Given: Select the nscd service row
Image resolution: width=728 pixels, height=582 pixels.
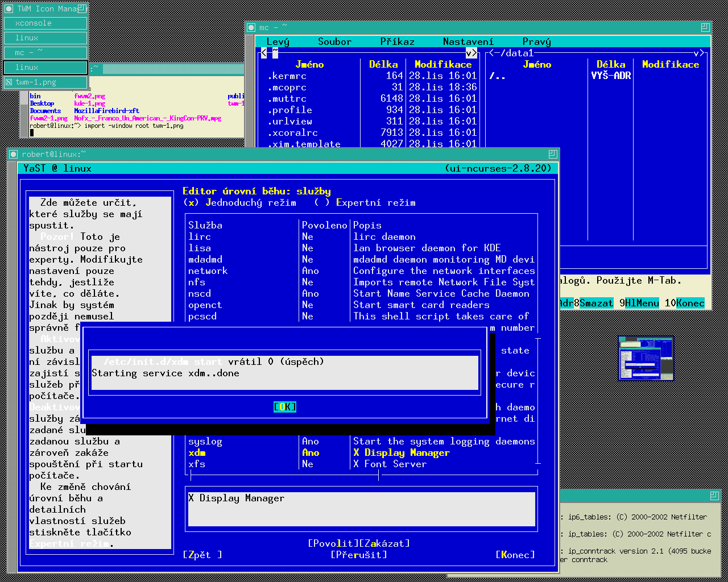Looking at the screenshot, I should [x=362, y=293].
